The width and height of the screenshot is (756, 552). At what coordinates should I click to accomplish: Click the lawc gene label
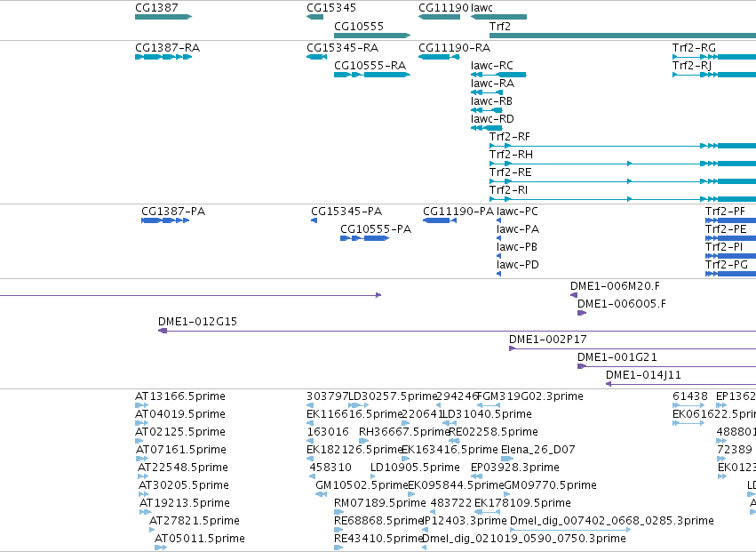(x=481, y=8)
